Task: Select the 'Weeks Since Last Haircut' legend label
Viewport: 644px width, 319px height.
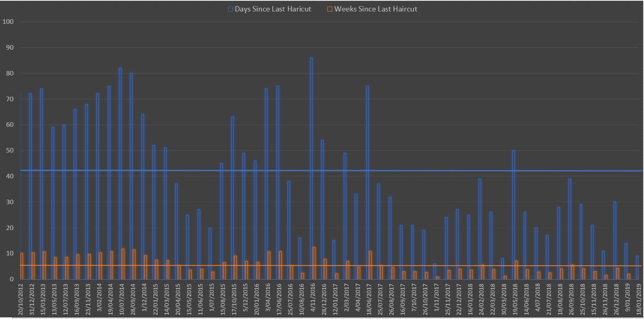Action: [x=376, y=9]
